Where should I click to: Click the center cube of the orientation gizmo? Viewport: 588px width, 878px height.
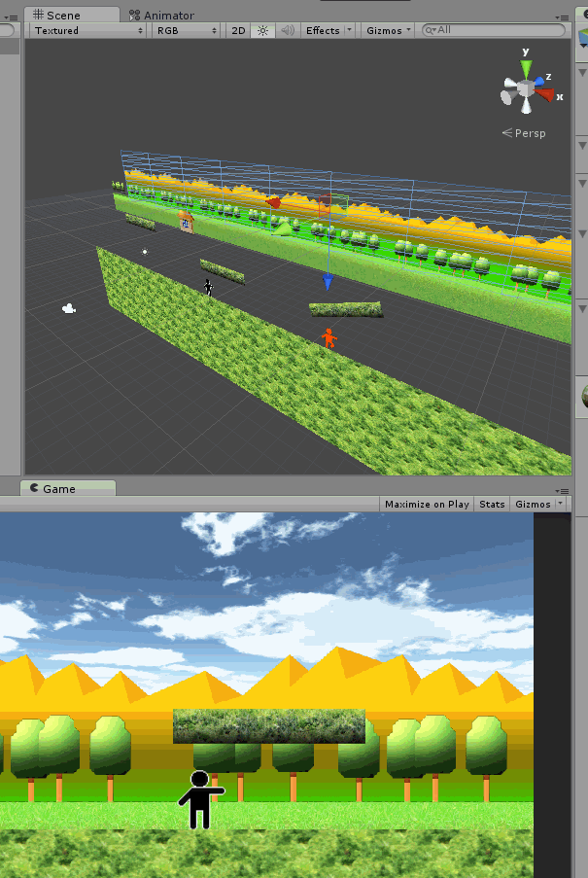[526, 89]
